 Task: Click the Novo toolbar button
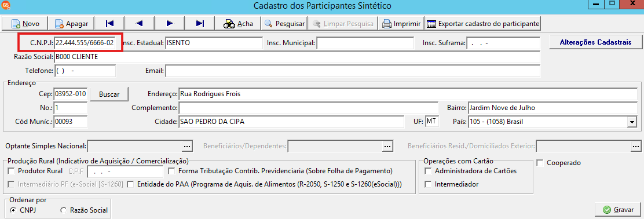coord(25,23)
